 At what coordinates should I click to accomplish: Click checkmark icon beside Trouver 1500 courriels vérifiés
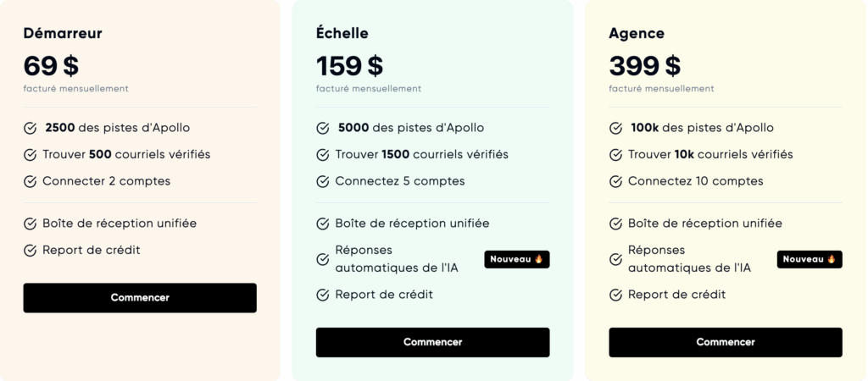(323, 155)
